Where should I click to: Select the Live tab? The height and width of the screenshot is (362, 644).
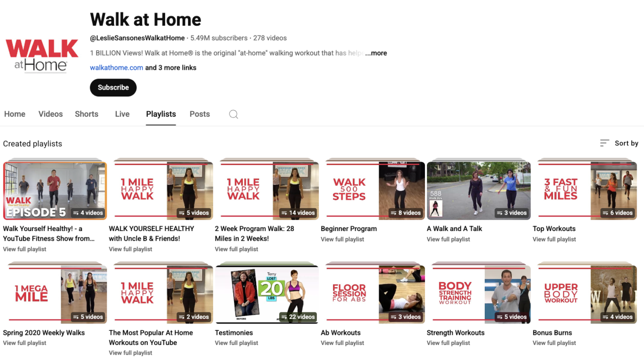pos(122,114)
